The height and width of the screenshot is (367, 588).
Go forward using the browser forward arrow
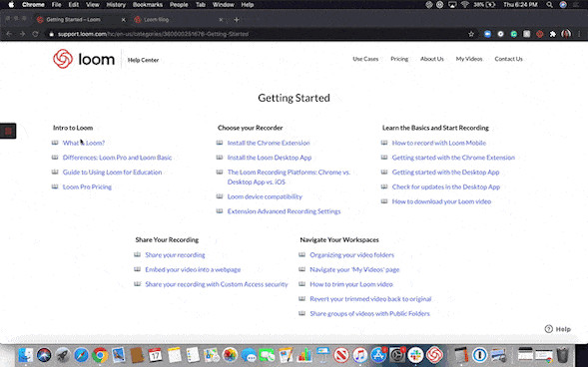22,34
